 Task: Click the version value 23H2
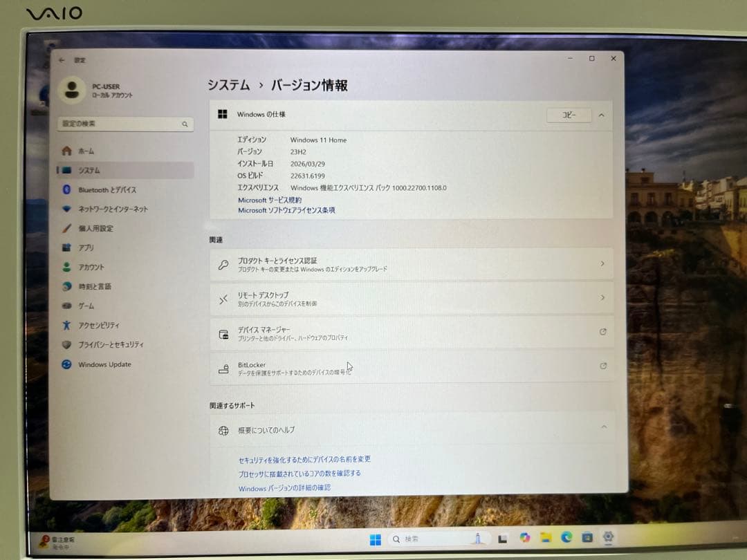(x=298, y=152)
